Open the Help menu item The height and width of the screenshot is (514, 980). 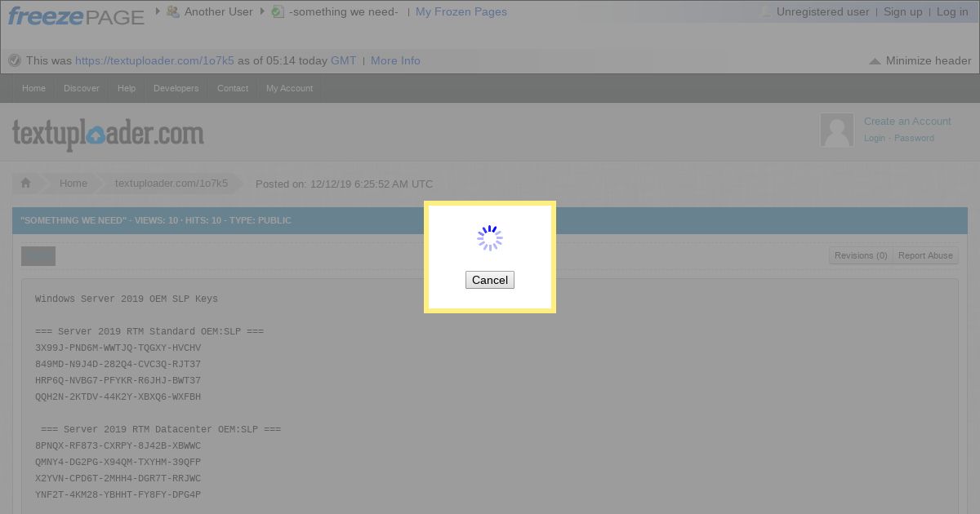pos(127,88)
